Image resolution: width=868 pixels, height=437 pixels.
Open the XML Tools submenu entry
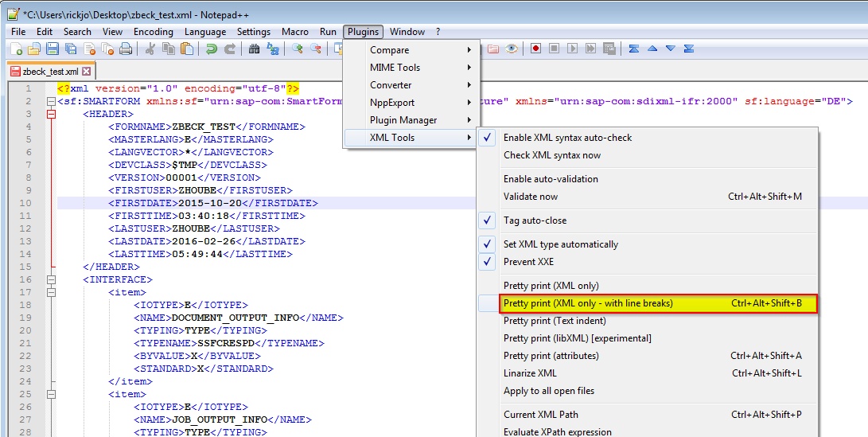411,138
